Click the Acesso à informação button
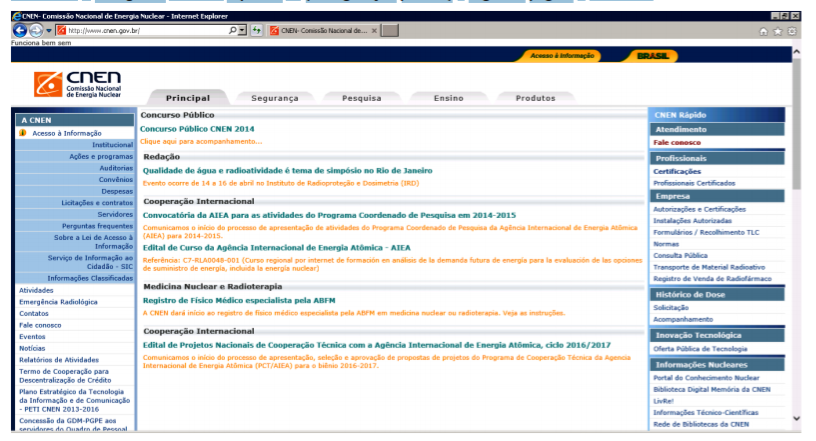Image resolution: width=816 pixels, height=441 pixels. point(562,56)
